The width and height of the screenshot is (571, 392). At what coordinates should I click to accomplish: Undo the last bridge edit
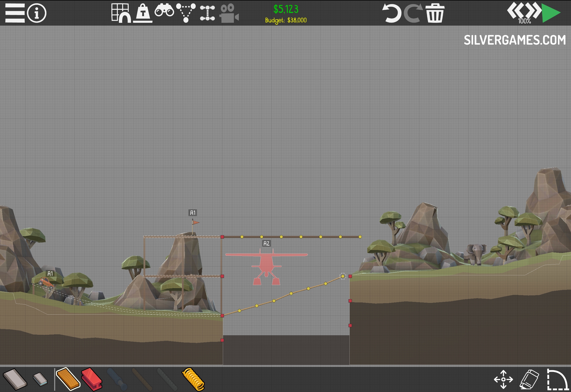click(391, 13)
